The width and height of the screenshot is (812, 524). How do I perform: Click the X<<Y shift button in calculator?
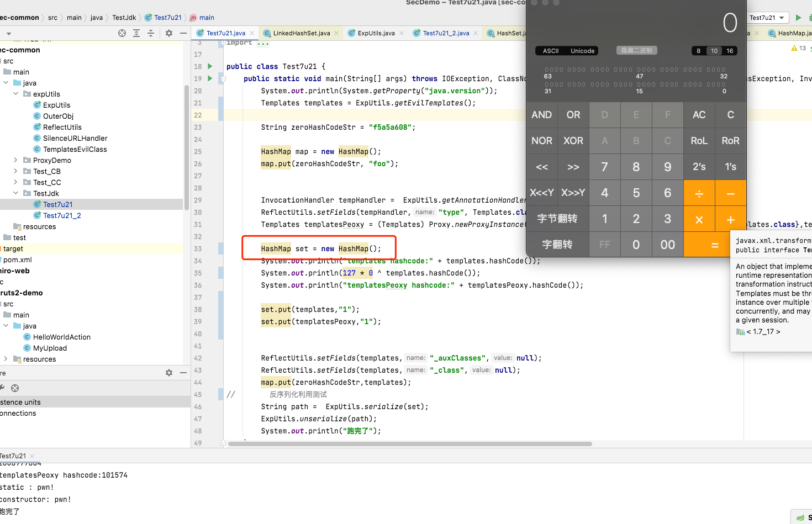pos(541,193)
